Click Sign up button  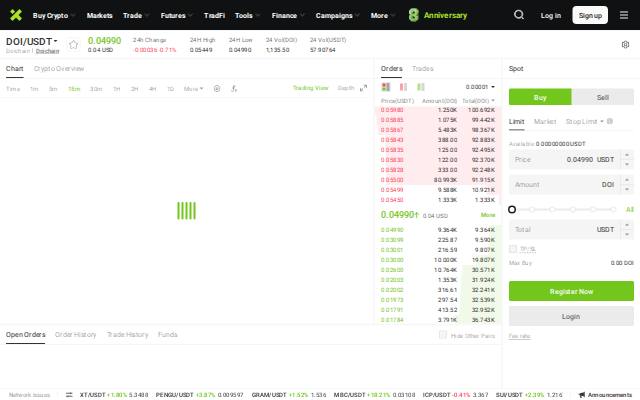click(590, 15)
